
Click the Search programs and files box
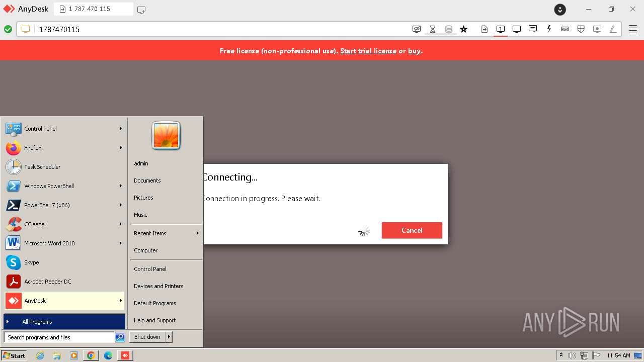click(x=59, y=337)
